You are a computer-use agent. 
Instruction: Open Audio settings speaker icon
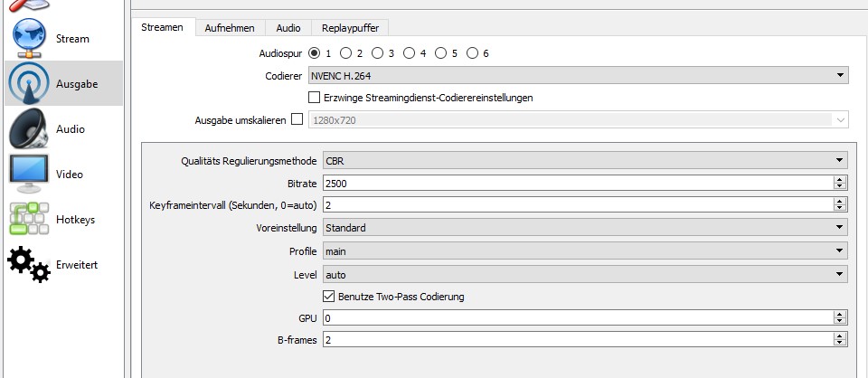point(31,129)
